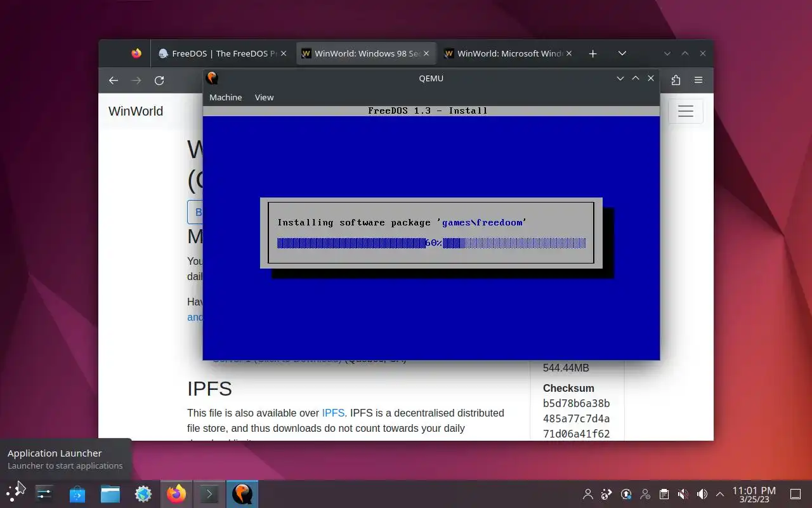
Task: Switch to Konsole terminal in taskbar
Action: [209, 493]
